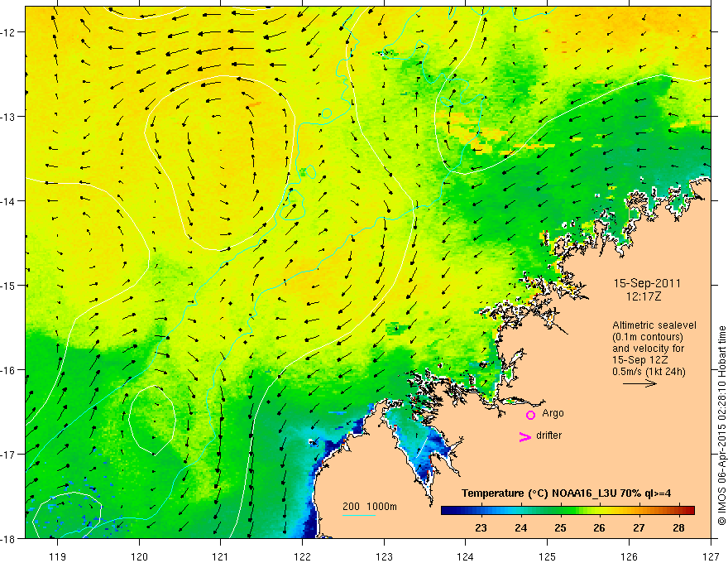The image size is (728, 563).
Task: Click the 24 value on the temperature scale
Action: (x=520, y=527)
